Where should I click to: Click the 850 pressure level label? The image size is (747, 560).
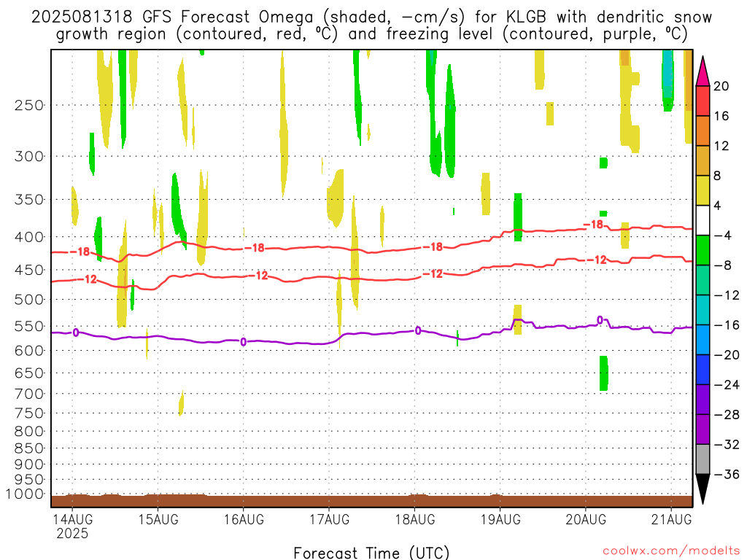(x=29, y=448)
